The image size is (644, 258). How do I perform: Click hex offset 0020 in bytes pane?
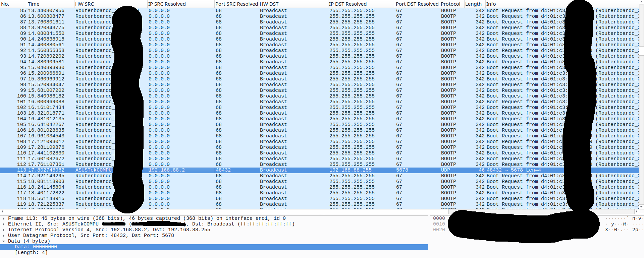pyautogui.click(x=439, y=230)
